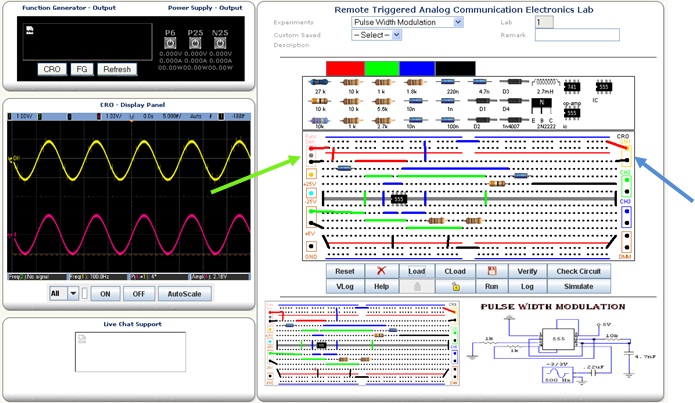Toggle the P6 power supply knob
Screen dimensions: 695x403
(170, 45)
